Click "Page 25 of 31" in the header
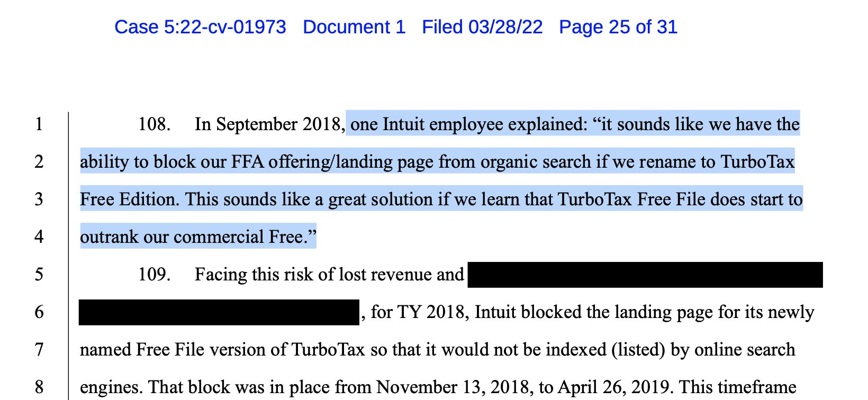Screen dimensions: 868x400 click(x=618, y=27)
